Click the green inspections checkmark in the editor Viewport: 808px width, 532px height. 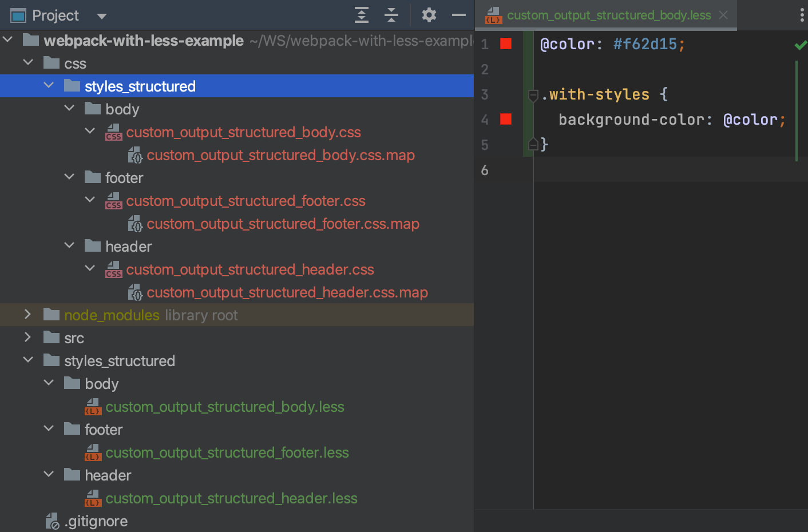coord(800,45)
